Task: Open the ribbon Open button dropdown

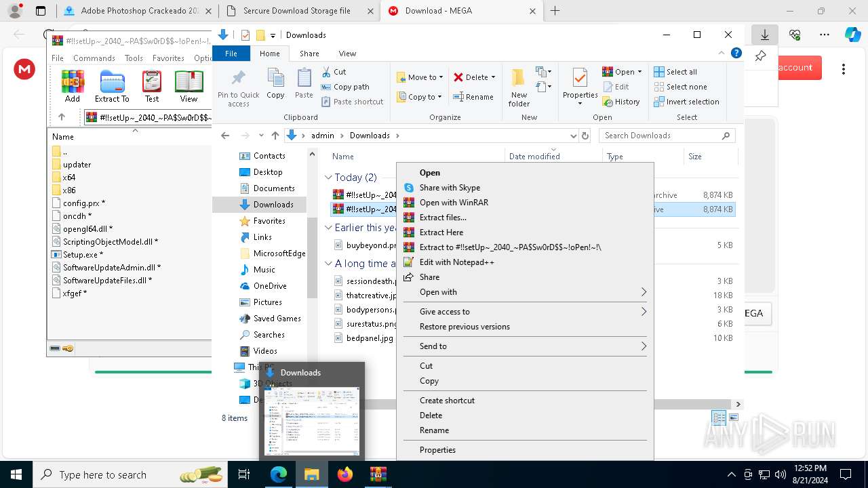Action: point(639,72)
